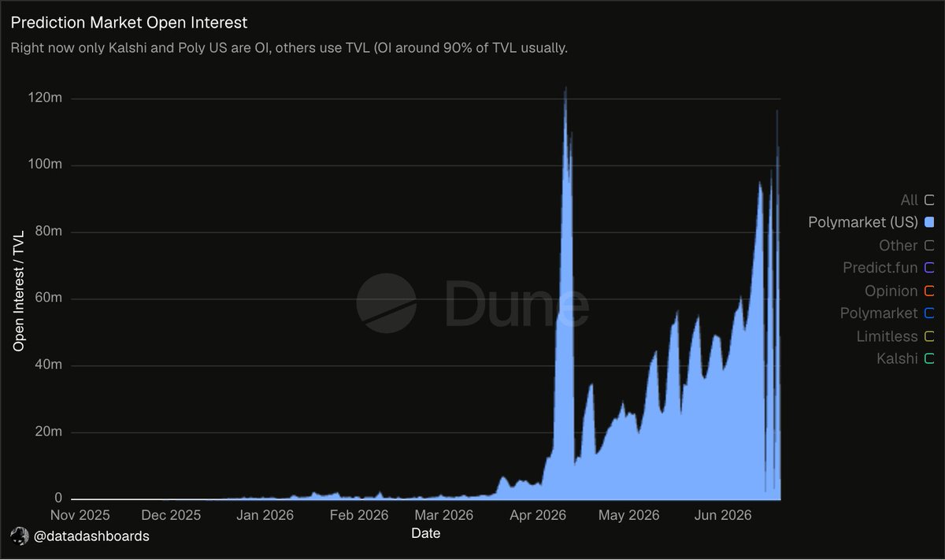Toggle the Predict.fun legend box
945x560 pixels.
[929, 269]
